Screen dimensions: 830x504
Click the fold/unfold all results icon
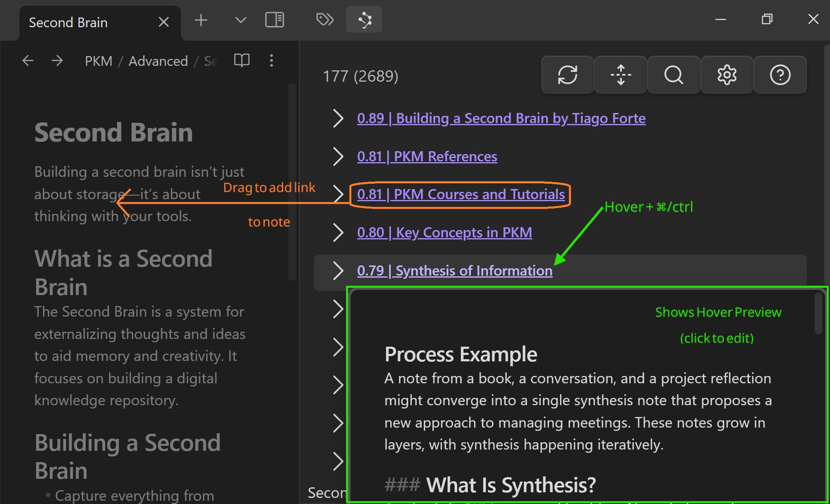(621, 75)
